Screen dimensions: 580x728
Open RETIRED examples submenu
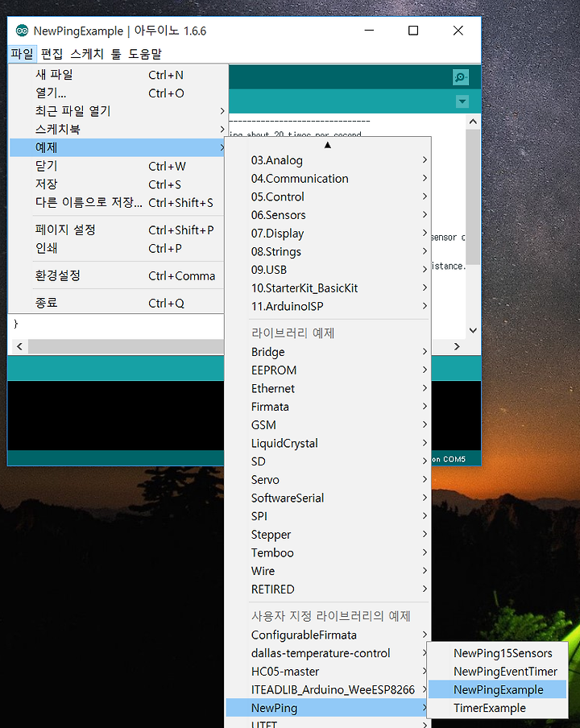click(x=328, y=589)
